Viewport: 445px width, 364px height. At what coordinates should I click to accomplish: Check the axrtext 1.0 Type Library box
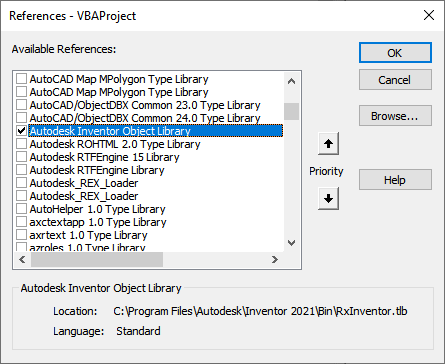pos(22,235)
